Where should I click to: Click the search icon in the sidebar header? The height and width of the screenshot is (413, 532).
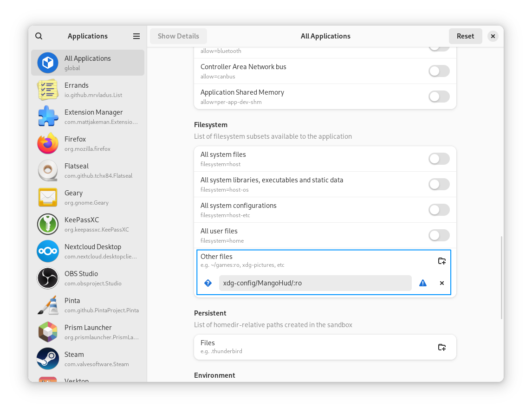pos(39,36)
